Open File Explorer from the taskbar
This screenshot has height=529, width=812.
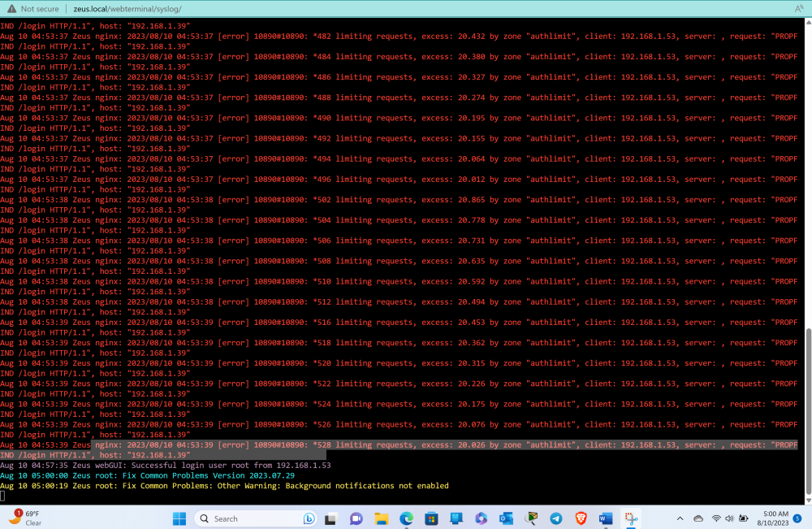coord(381,518)
